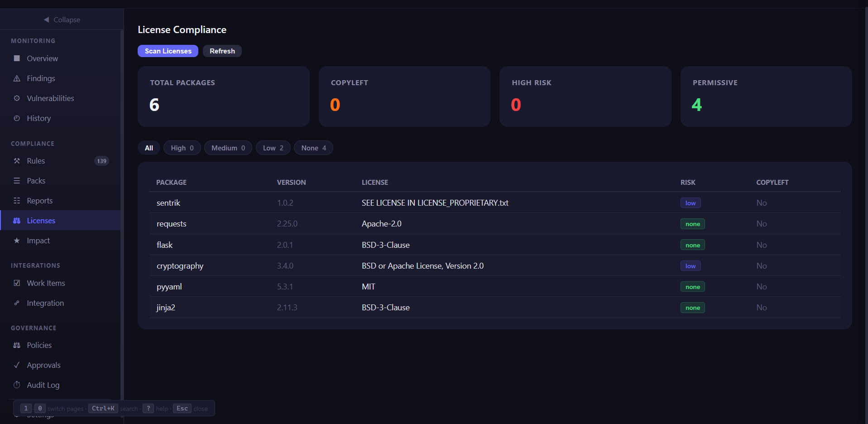Screen dimensions: 868x424
Task: Open the Audit Log
Action: click(60, 385)
